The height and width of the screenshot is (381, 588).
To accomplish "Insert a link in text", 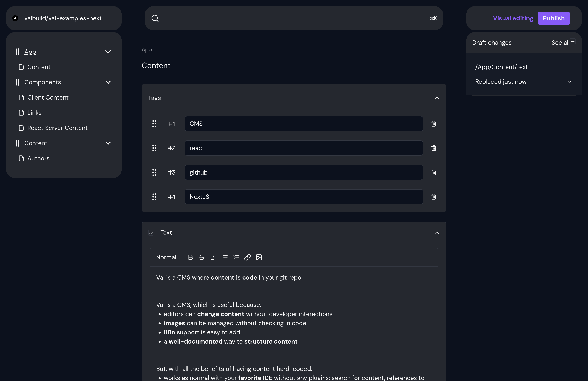I will pos(247,257).
